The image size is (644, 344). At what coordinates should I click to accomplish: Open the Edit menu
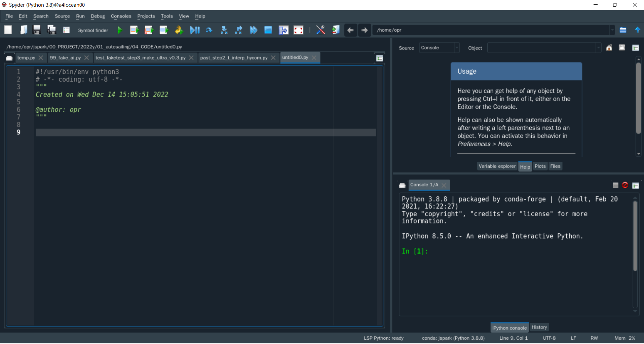(x=23, y=16)
